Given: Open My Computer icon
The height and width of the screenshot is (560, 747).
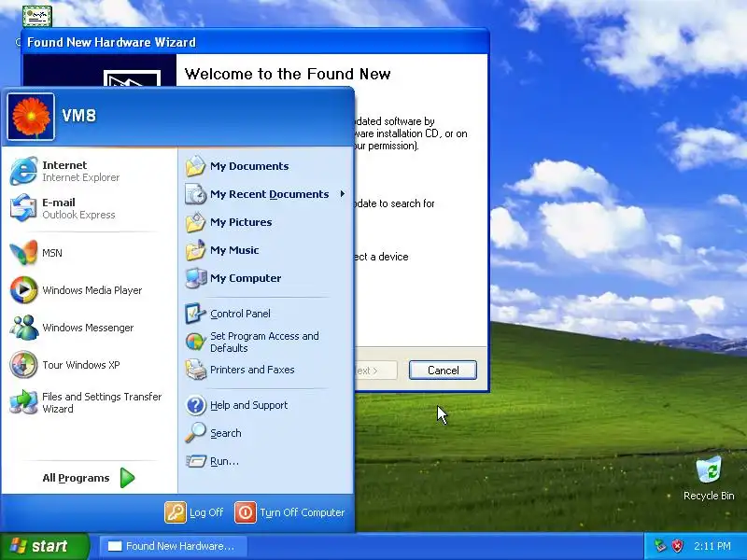Looking at the screenshot, I should 195,278.
